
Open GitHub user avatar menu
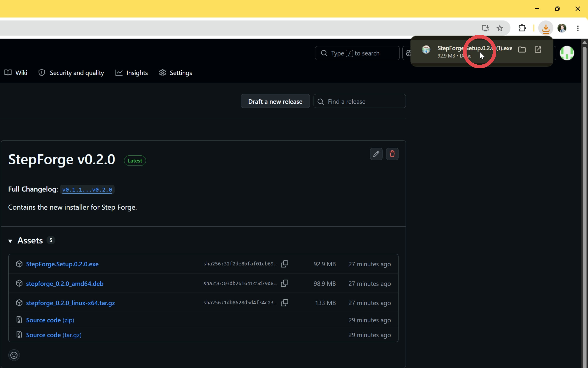(x=567, y=53)
